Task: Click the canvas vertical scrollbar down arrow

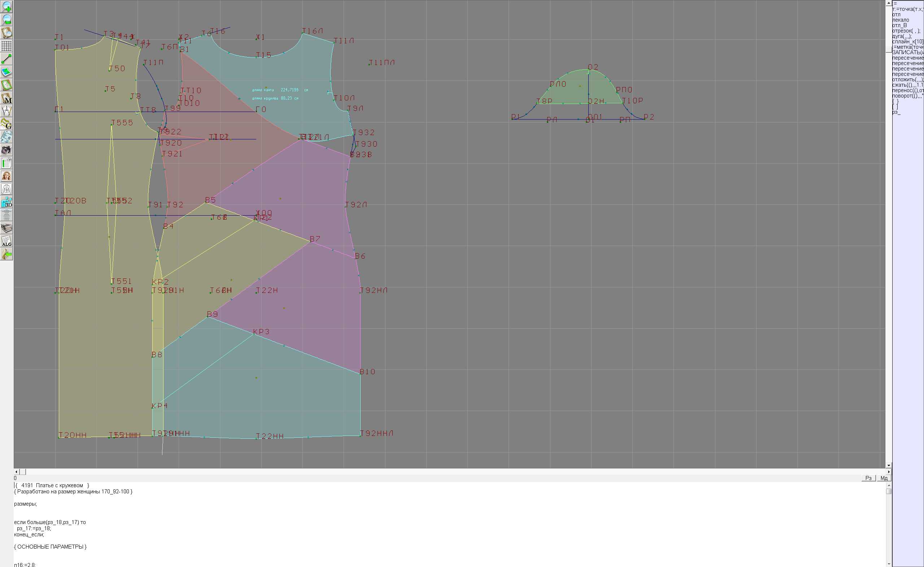Action: pos(888,465)
